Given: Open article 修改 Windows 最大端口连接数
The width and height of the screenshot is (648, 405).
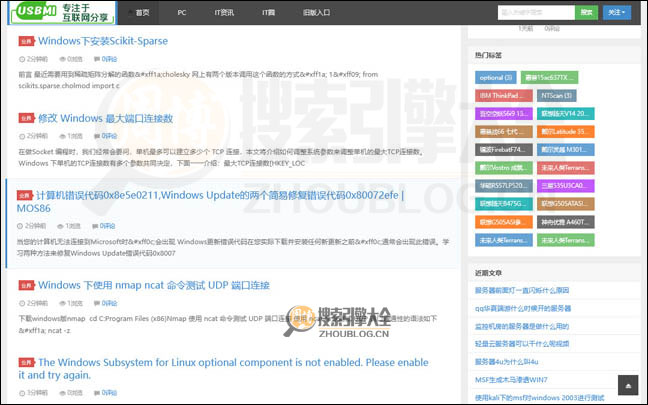Looking at the screenshot, I should click(105, 118).
